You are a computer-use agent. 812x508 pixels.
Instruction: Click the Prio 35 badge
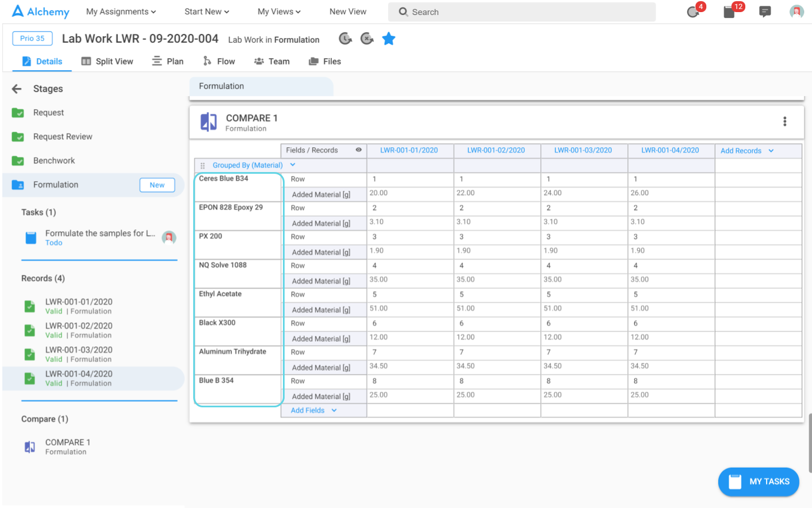tap(32, 39)
